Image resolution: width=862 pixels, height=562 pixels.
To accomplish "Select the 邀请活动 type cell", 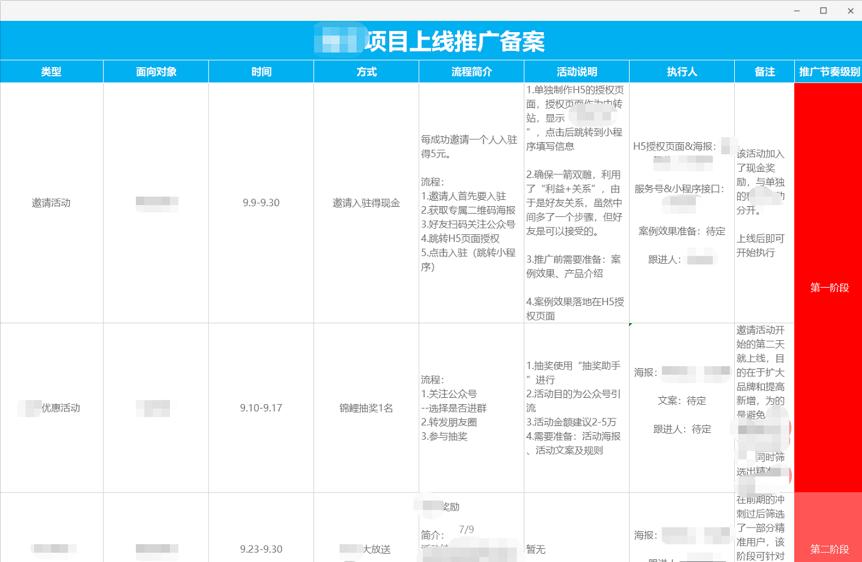I will point(51,203).
